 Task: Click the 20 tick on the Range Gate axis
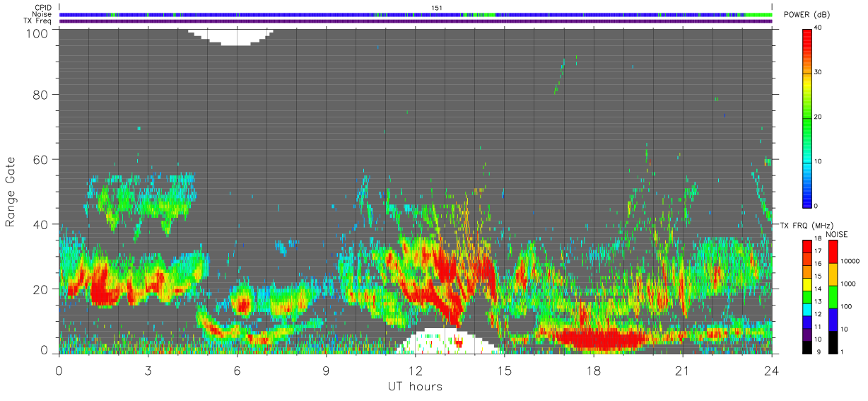point(41,289)
